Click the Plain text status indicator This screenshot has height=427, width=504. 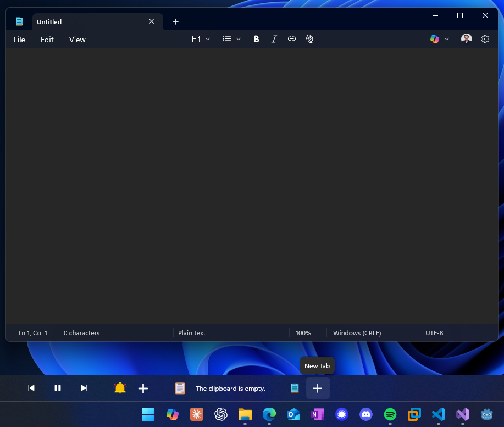[x=191, y=332]
